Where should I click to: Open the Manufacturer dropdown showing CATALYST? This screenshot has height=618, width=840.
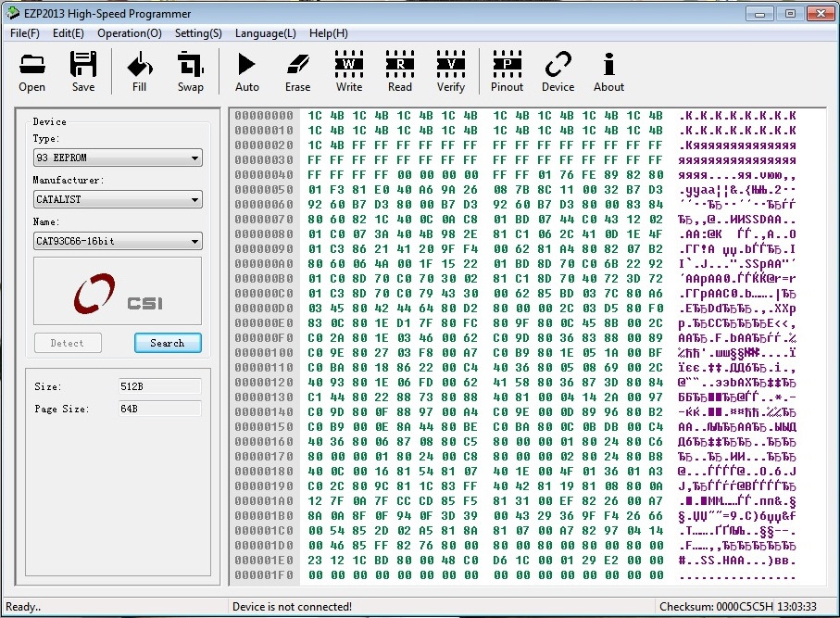click(x=117, y=199)
